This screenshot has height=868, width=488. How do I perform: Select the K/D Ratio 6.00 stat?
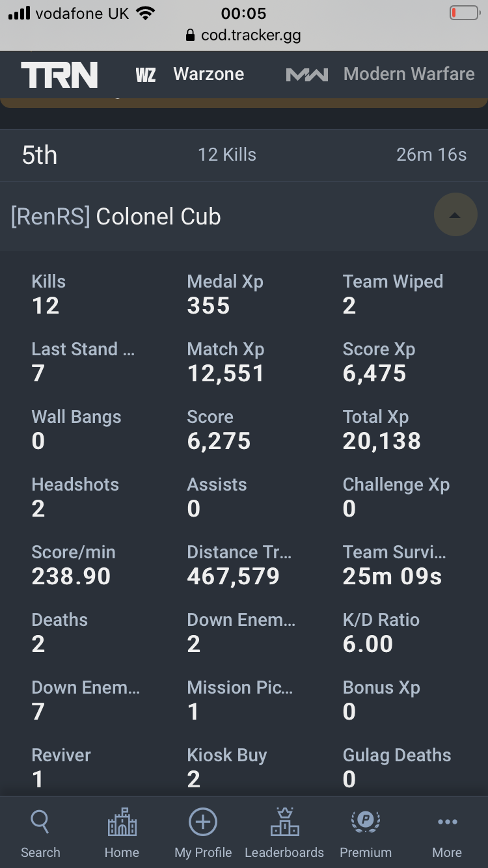pyautogui.click(x=381, y=632)
